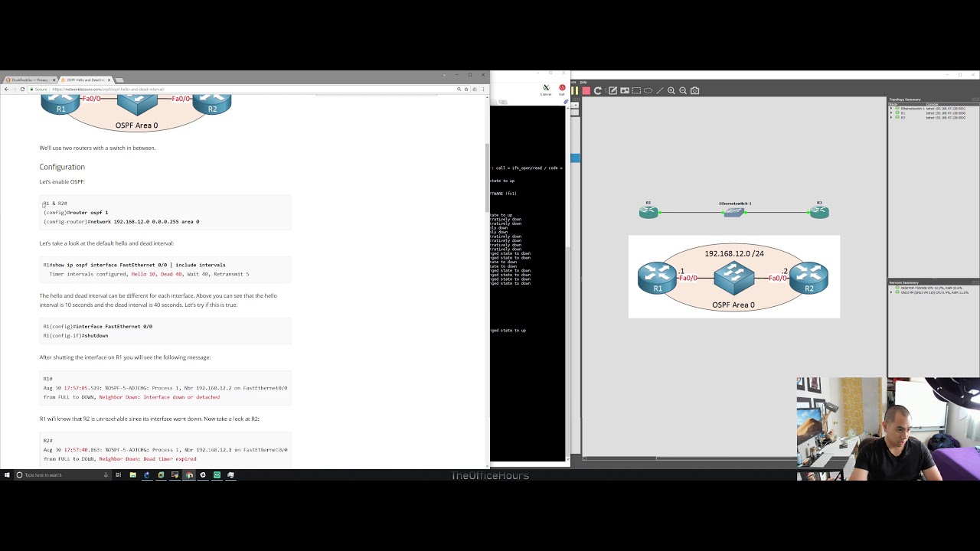Click the Cortana microphone icon
Image resolution: width=980 pixels, height=551 pixels.
tap(106, 475)
